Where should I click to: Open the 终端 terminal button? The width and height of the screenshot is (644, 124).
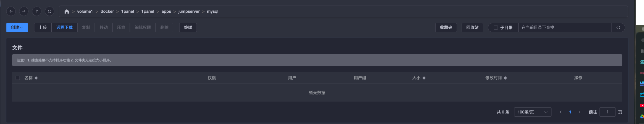point(188,28)
